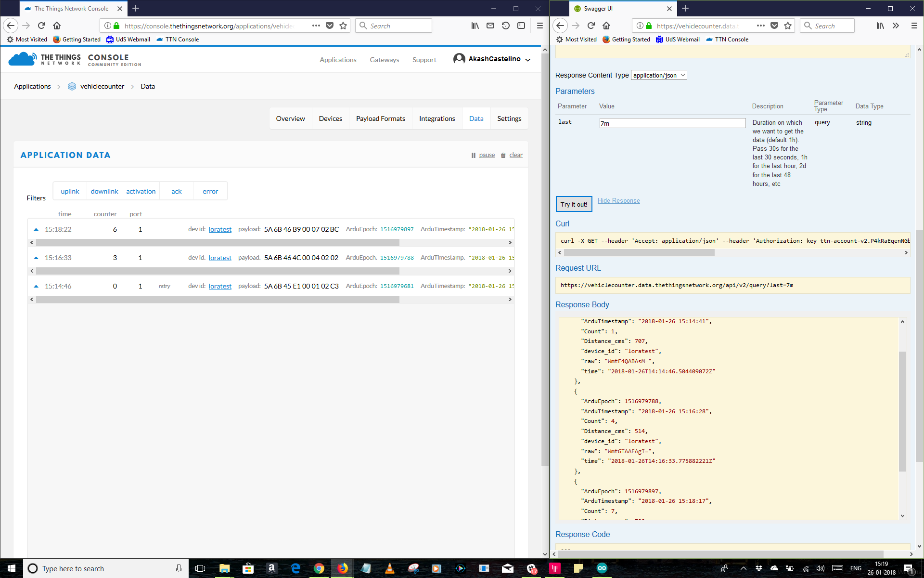This screenshot has width=924, height=578.
Task: Click the Swagger UI address bar
Action: 698,26
